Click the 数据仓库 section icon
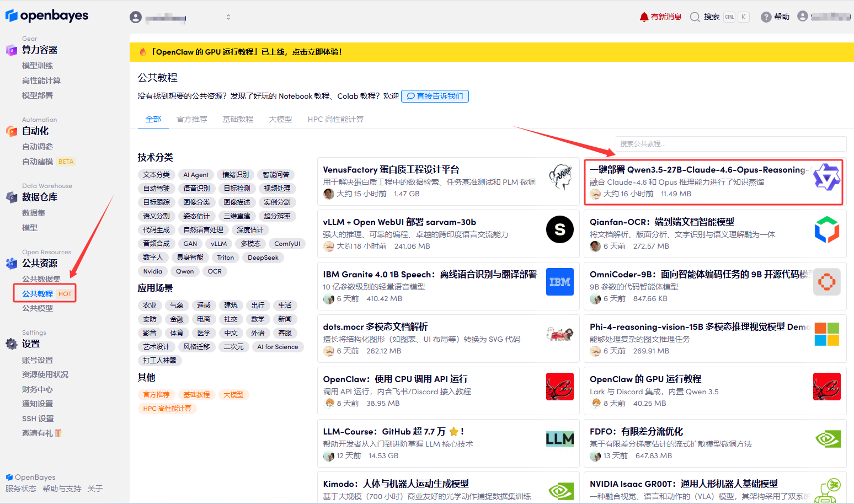The image size is (854, 504). click(x=12, y=197)
